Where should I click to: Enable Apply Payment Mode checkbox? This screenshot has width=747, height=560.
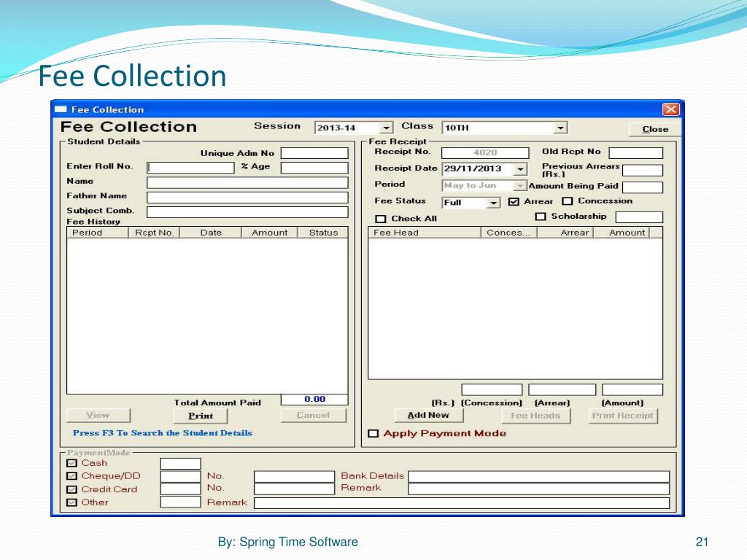(x=373, y=434)
